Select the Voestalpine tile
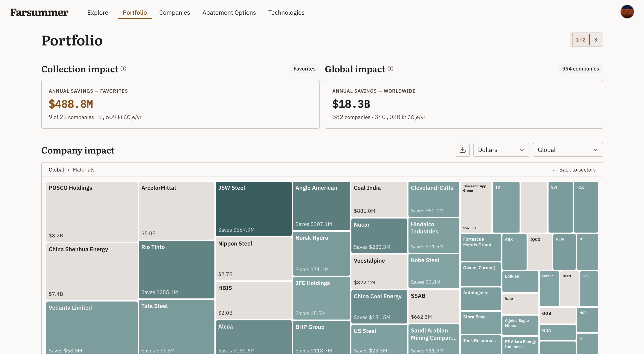Screen dimensions: 644x354 (x=379, y=271)
